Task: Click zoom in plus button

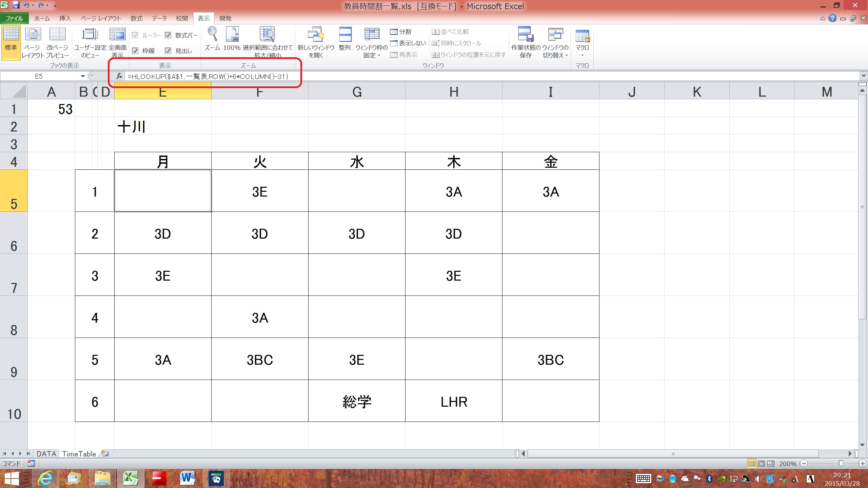Action: [x=863, y=463]
